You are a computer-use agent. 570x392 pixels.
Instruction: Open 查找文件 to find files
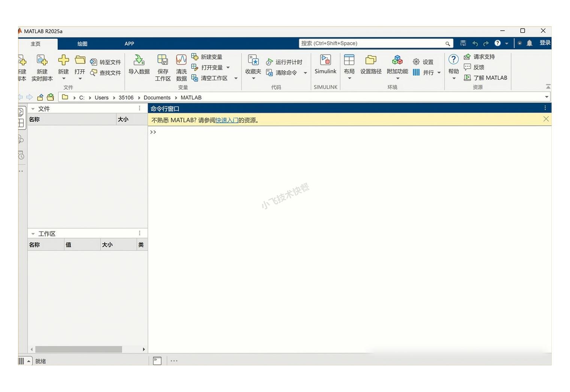point(105,73)
